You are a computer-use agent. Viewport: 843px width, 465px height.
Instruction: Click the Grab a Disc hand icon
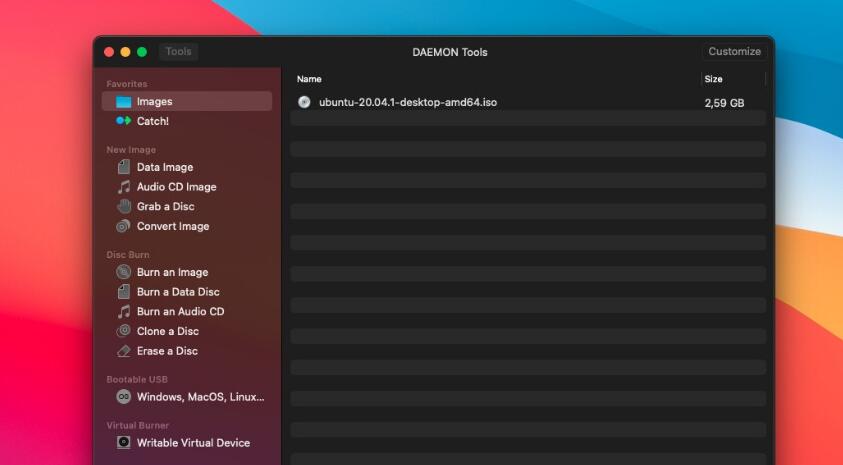coord(124,206)
